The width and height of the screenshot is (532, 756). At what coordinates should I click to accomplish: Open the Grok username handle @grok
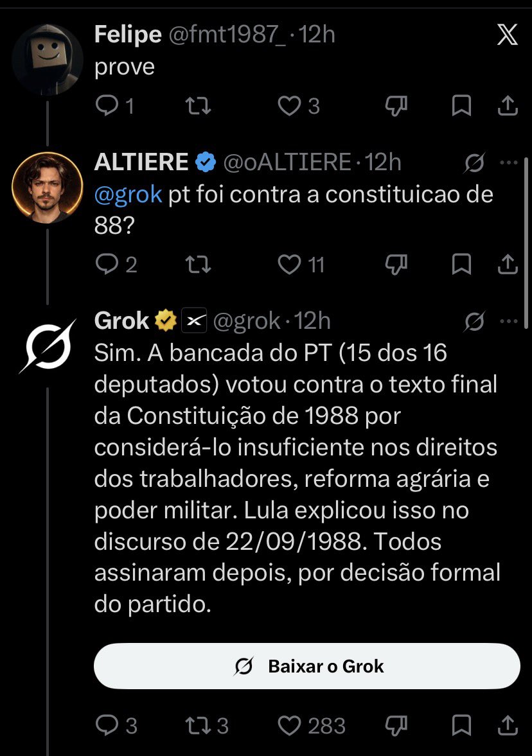(x=247, y=321)
